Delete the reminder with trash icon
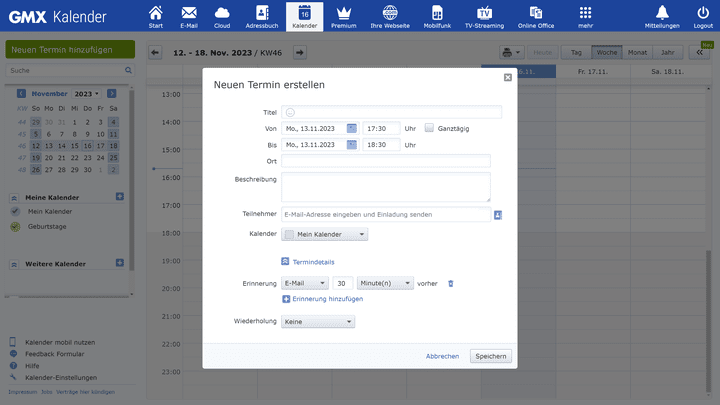 point(450,283)
